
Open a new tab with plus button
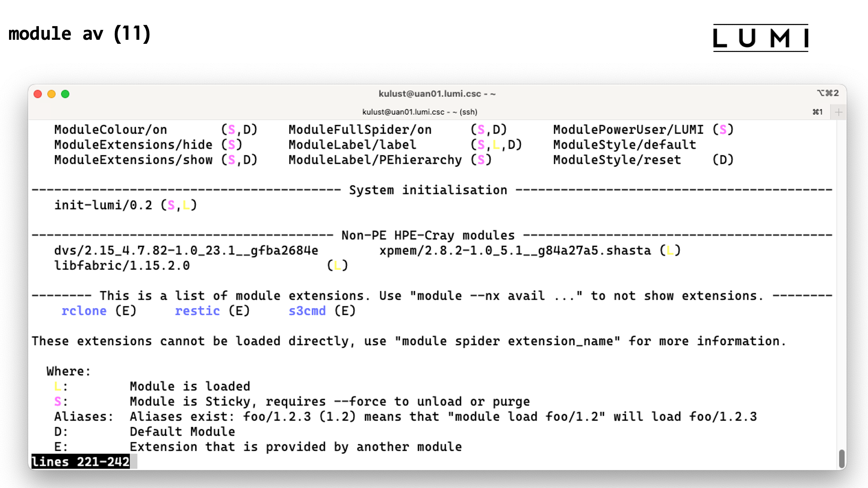click(839, 112)
